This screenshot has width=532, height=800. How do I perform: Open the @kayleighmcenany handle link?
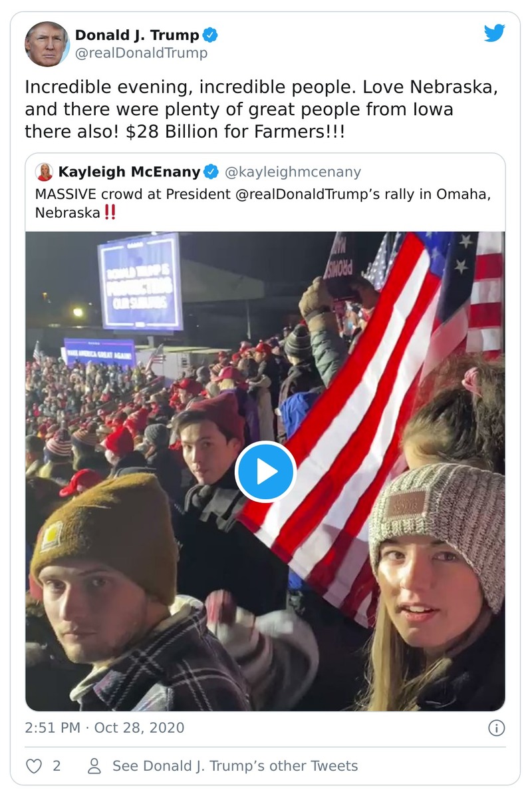click(x=293, y=172)
